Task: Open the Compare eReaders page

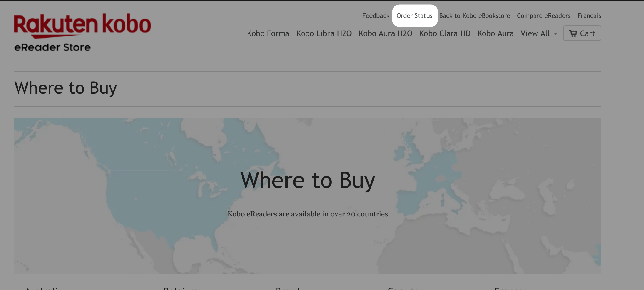Action: click(544, 16)
